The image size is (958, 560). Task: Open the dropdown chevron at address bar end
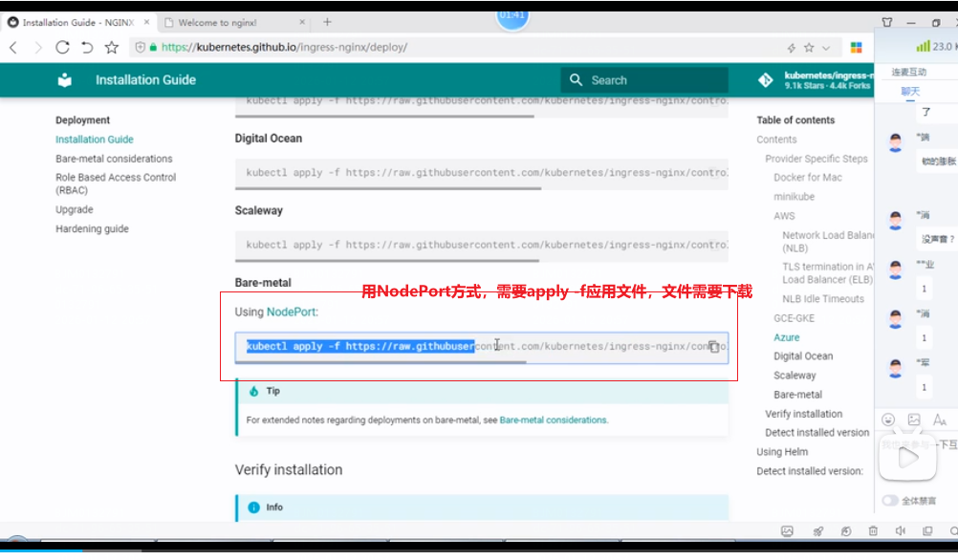click(826, 48)
